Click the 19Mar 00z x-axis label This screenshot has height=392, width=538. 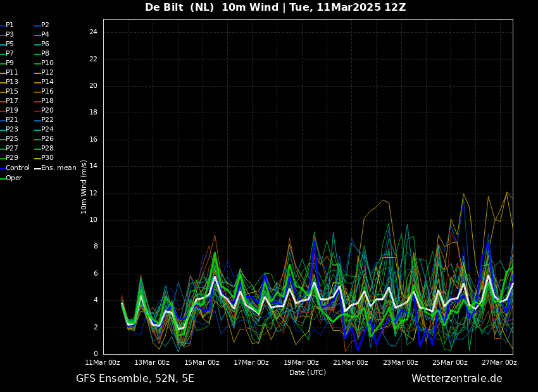click(301, 362)
